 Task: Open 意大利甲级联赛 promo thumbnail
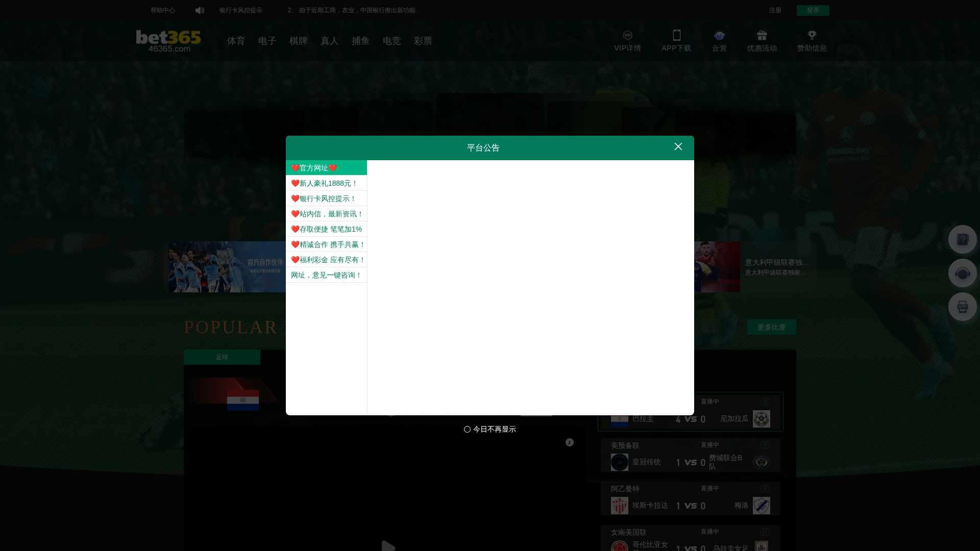coord(717,267)
